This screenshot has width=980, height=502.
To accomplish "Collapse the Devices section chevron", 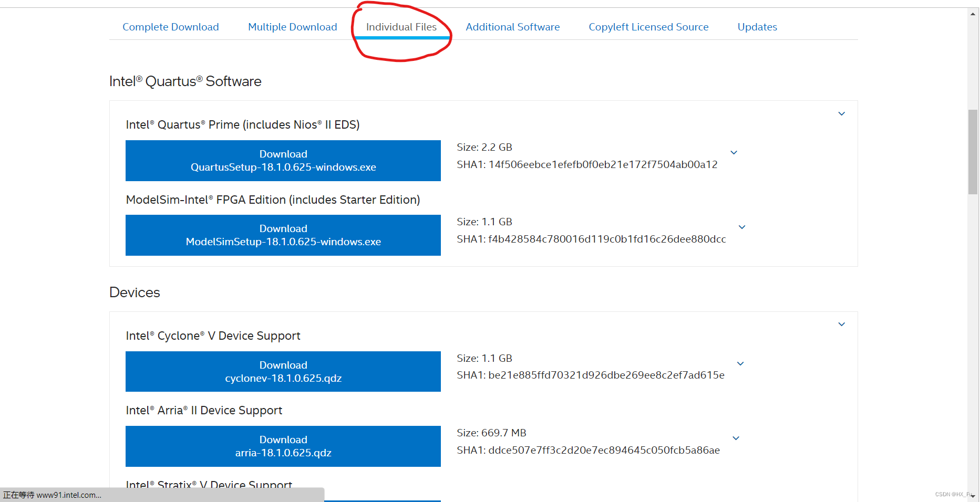I will point(842,325).
